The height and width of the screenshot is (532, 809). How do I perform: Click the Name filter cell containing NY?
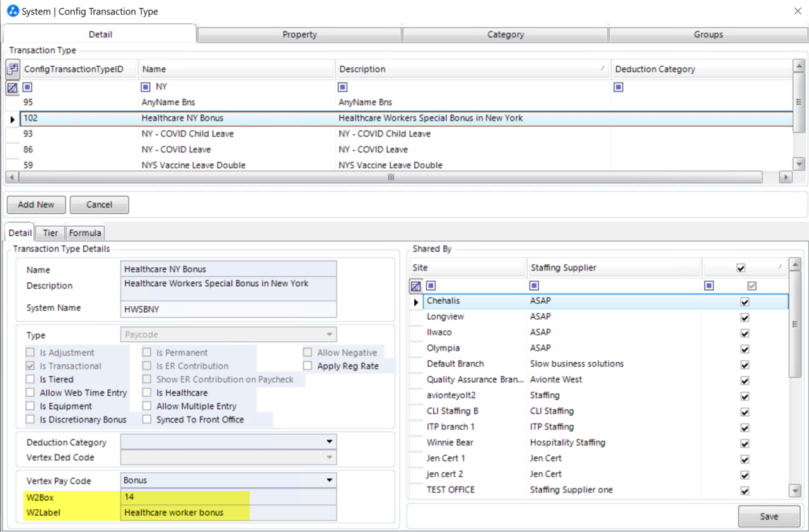[236, 87]
